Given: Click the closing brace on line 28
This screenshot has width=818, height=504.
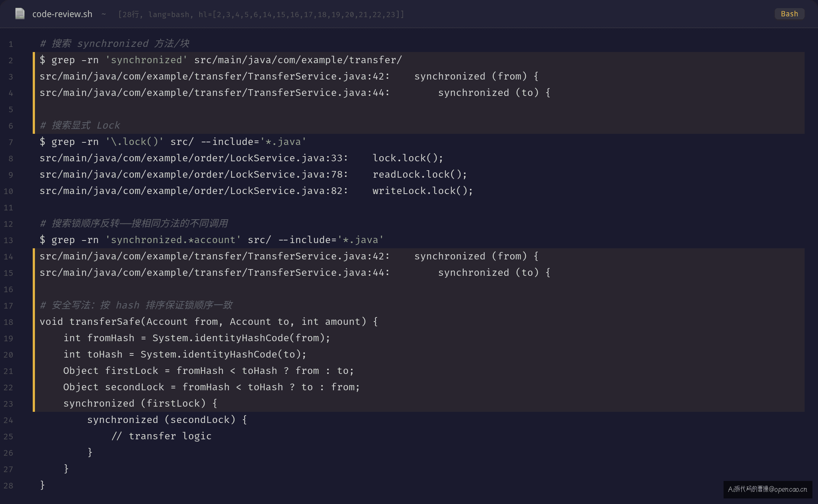Looking at the screenshot, I should (x=42, y=485).
